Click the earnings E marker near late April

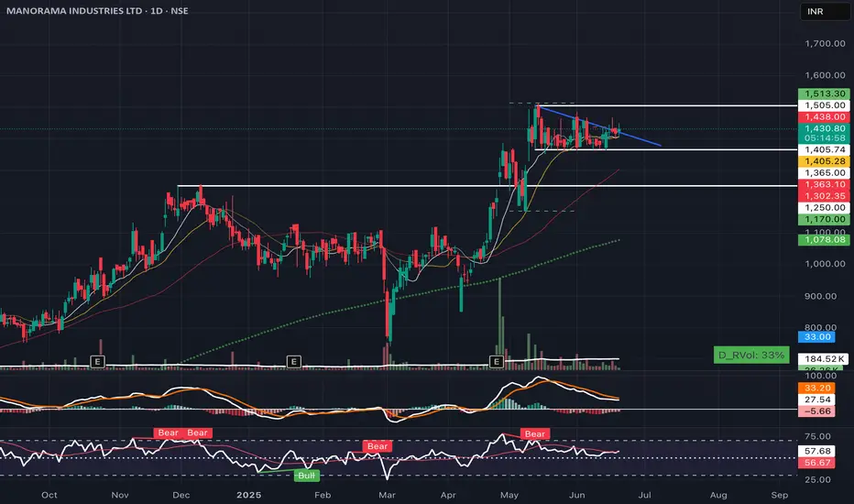(496, 361)
